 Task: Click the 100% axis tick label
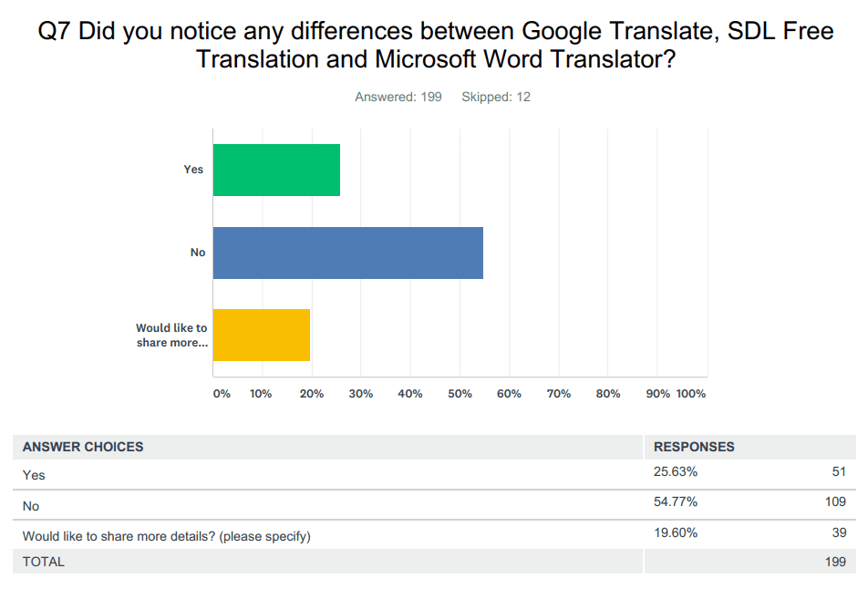tap(691, 394)
